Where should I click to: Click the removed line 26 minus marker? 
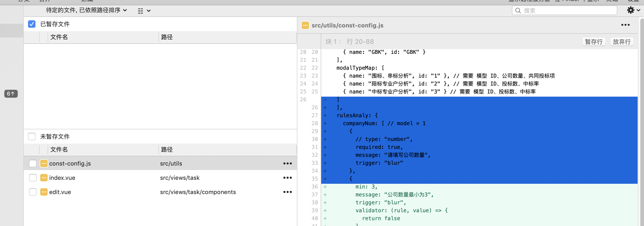(x=325, y=100)
